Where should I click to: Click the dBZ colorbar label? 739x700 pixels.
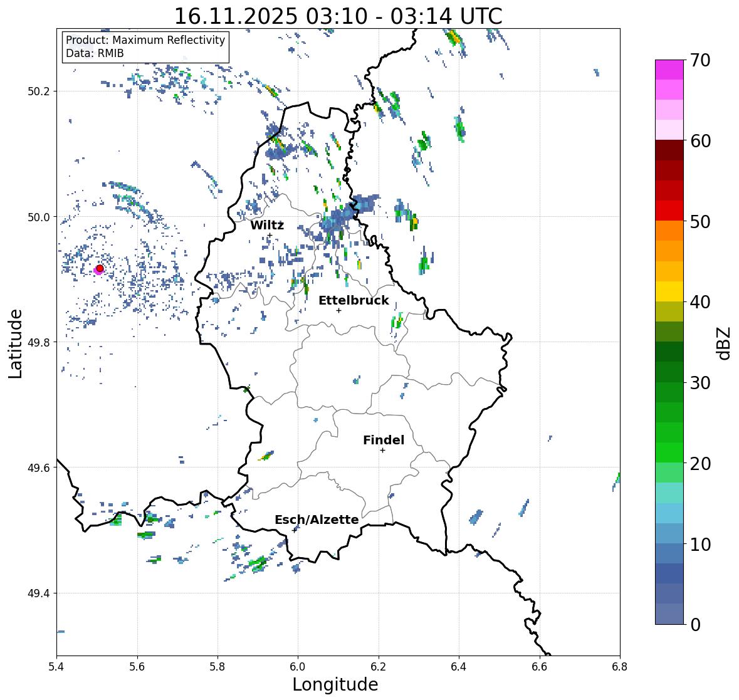pos(725,343)
